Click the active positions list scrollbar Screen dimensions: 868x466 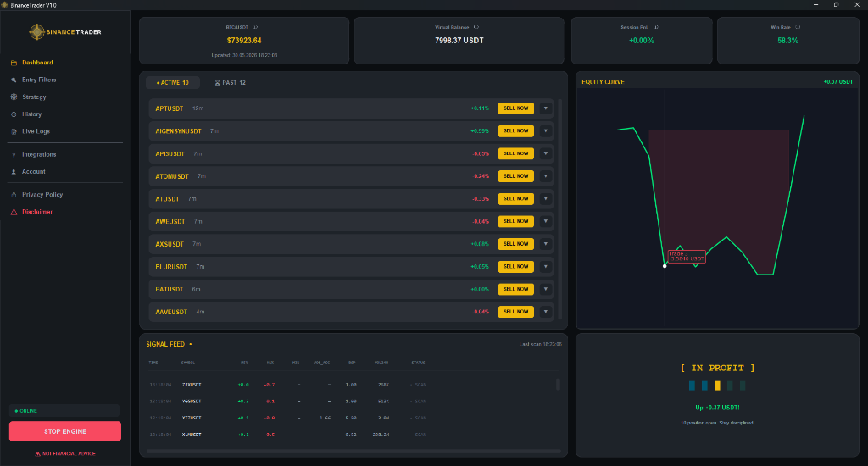pos(559,209)
